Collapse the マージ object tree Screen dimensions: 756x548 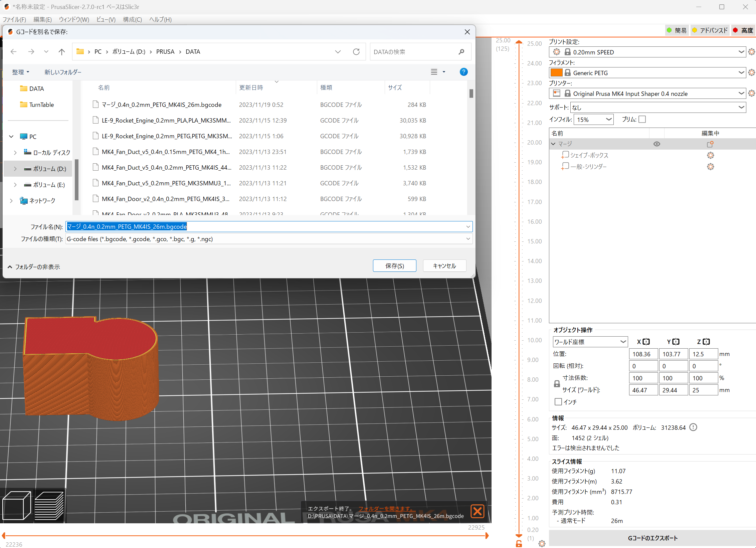(x=553, y=144)
